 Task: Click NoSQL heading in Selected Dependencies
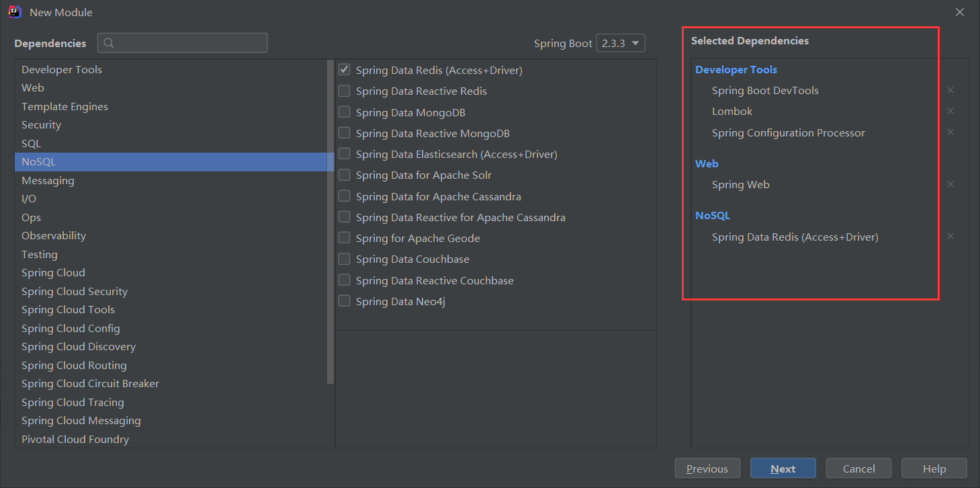[x=713, y=215]
